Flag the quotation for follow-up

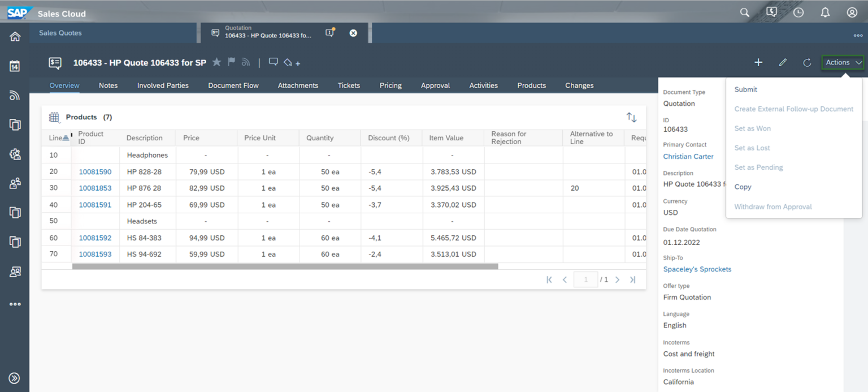[231, 62]
